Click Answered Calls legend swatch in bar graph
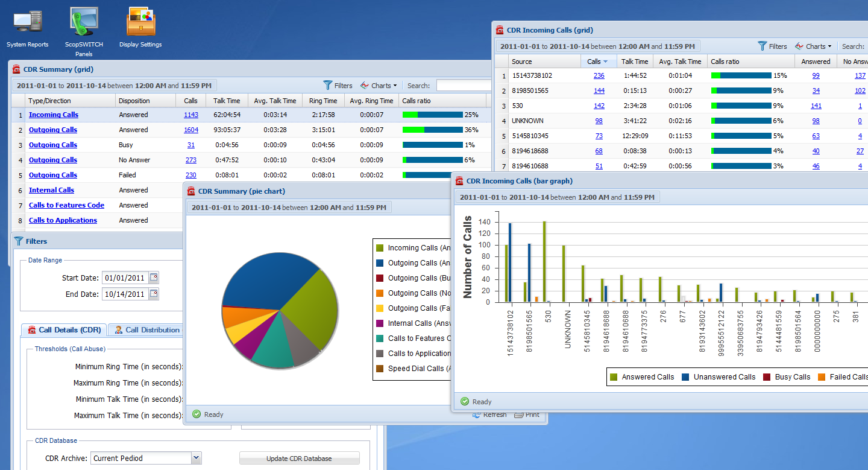The width and height of the screenshot is (868, 470). [x=614, y=377]
